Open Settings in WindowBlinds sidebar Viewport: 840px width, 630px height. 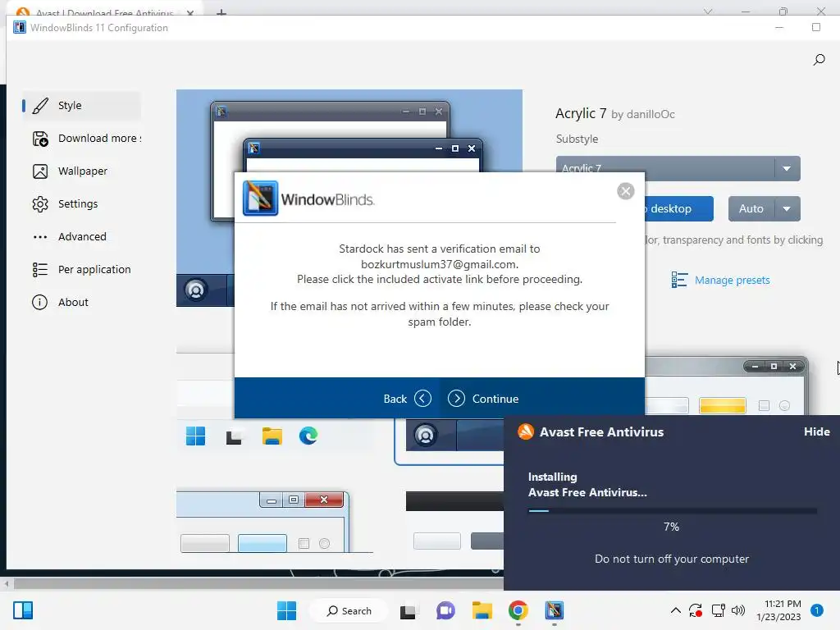pos(81,203)
